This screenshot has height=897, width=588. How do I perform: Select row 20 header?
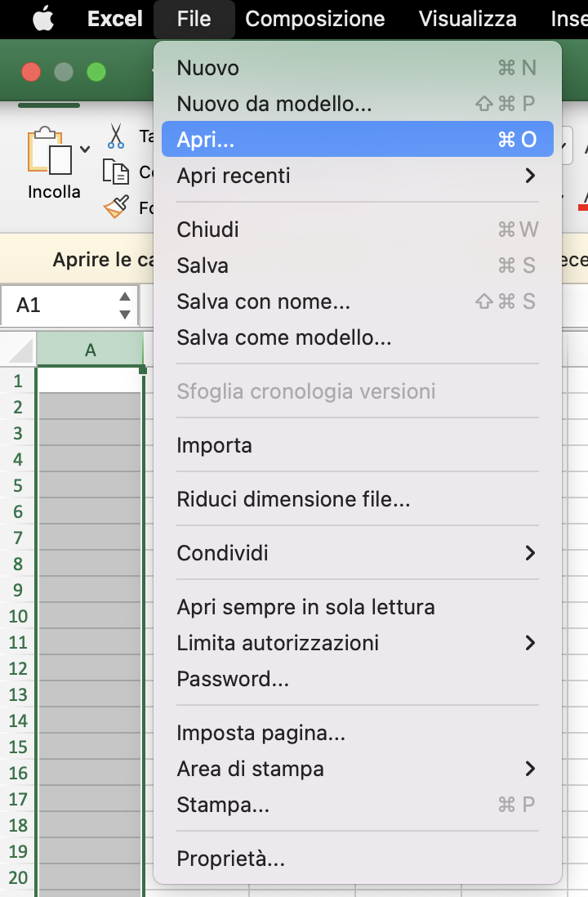pos(18,877)
